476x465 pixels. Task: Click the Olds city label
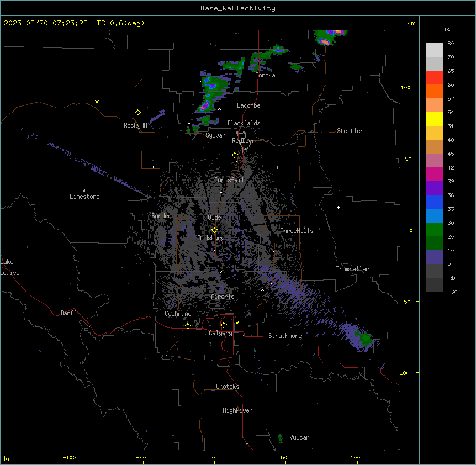(214, 218)
